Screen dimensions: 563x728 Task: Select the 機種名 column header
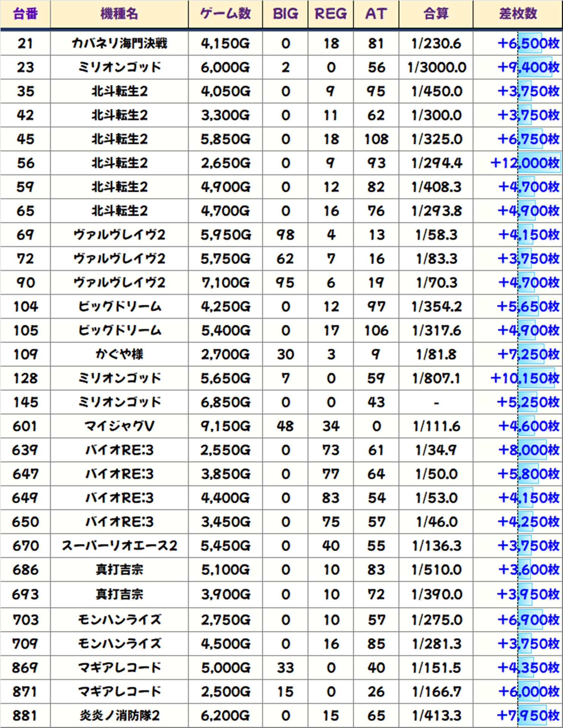point(119,14)
